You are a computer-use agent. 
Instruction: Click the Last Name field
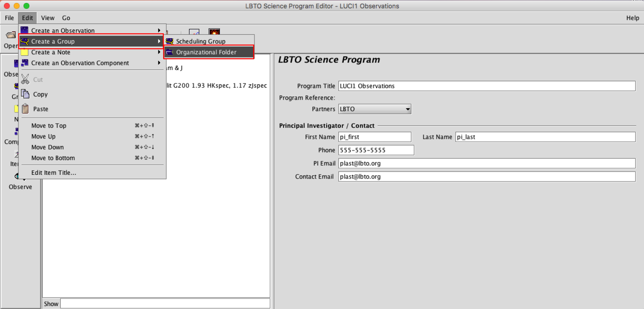pyautogui.click(x=545, y=137)
